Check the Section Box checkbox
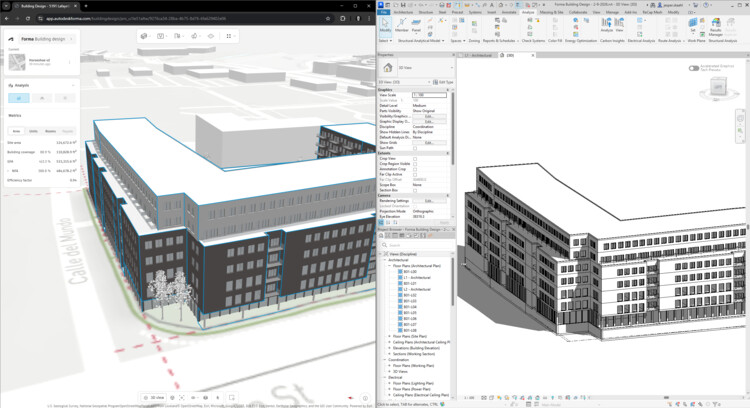The width and height of the screenshot is (750, 408). (415, 190)
